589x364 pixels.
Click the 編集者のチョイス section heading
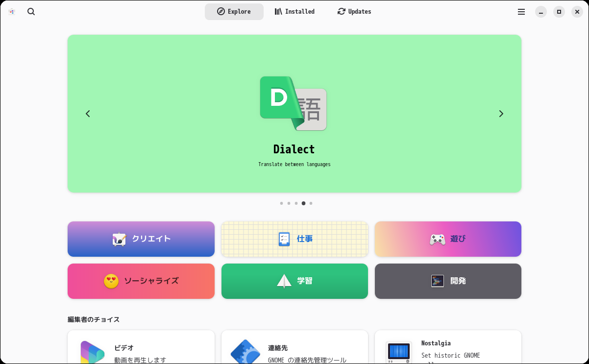(94, 319)
